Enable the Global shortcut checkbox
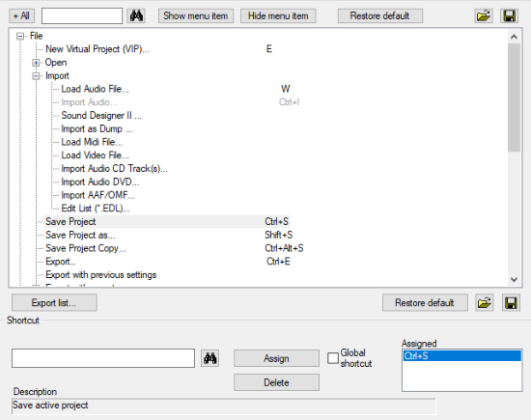This screenshot has height=420, width=531. click(333, 358)
